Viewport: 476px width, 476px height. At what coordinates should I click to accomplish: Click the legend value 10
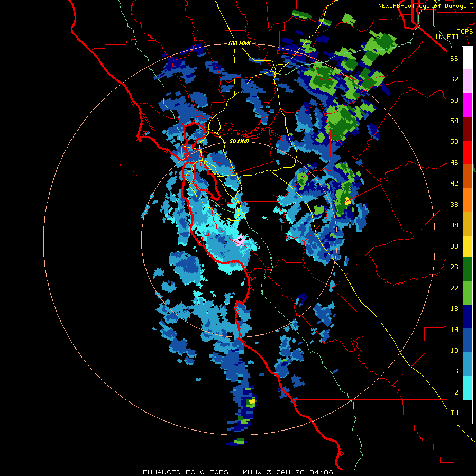(x=454, y=350)
